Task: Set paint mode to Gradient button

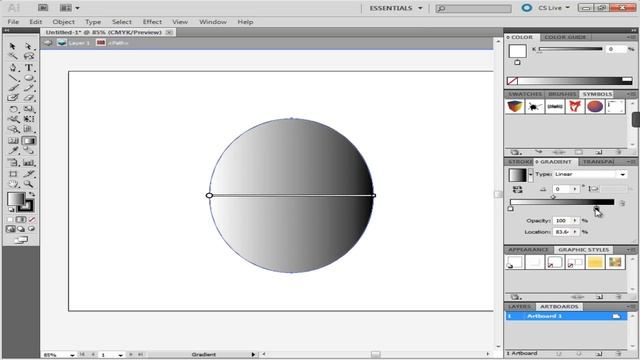Action: click(21, 220)
